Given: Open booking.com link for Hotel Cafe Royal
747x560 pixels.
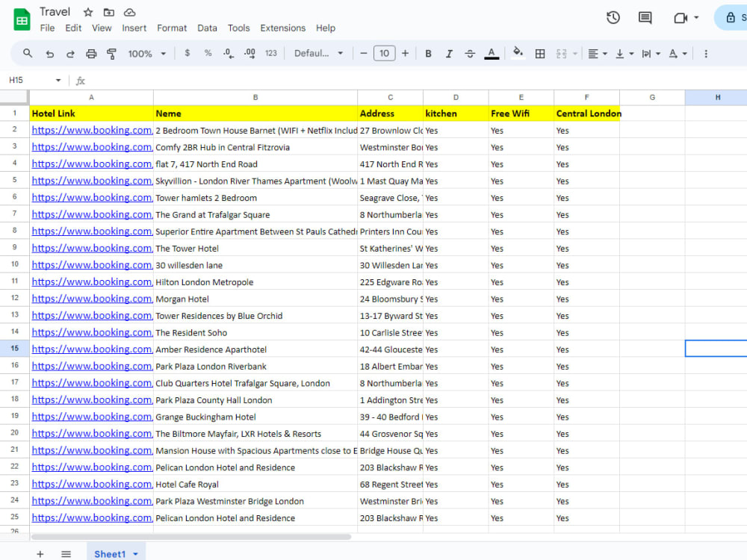Looking at the screenshot, I should [92, 484].
